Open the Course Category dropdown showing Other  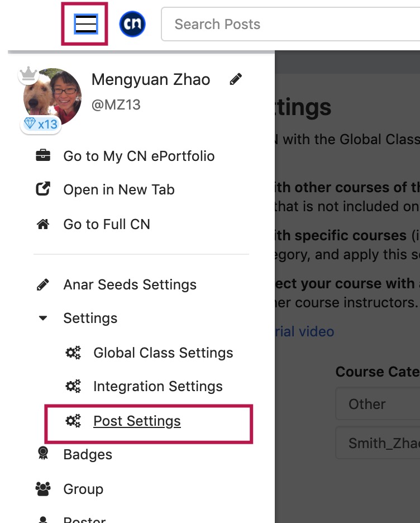coord(378,403)
